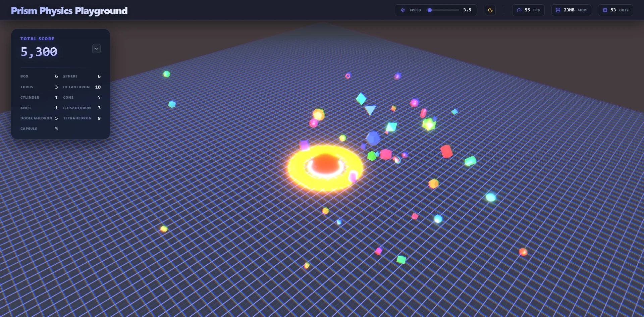
Task: Select the CAPSULE entry in the score list
Action: pos(39,128)
